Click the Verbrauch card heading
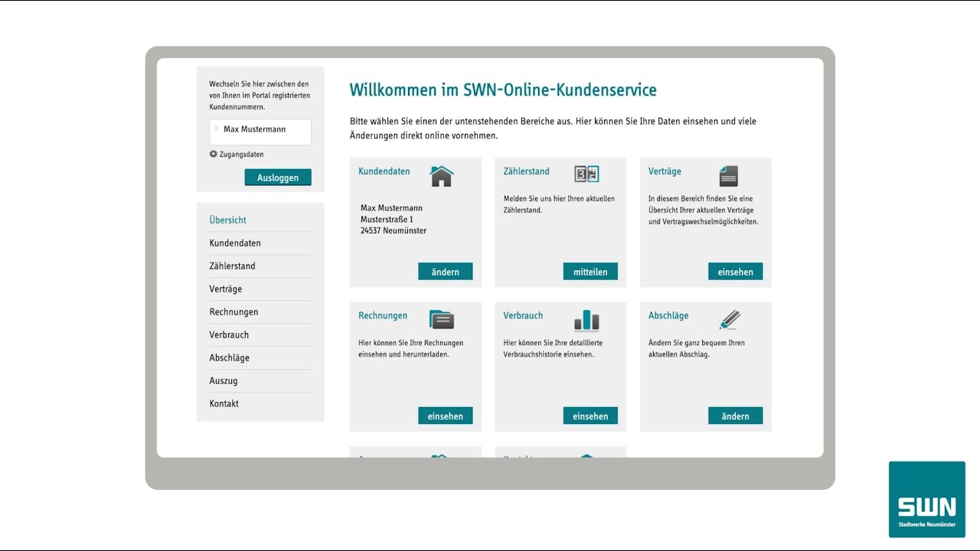This screenshot has height=551, width=980. (x=523, y=315)
